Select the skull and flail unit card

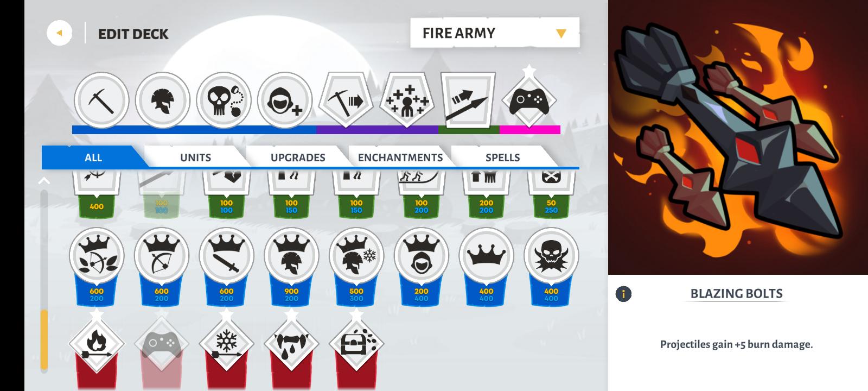coord(224,100)
